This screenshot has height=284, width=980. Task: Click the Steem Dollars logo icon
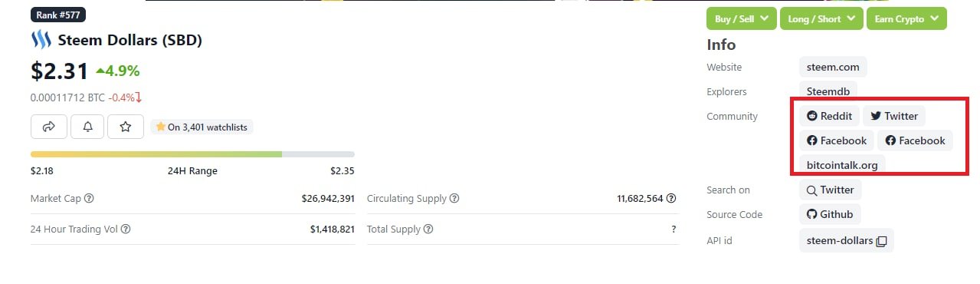pos(41,40)
